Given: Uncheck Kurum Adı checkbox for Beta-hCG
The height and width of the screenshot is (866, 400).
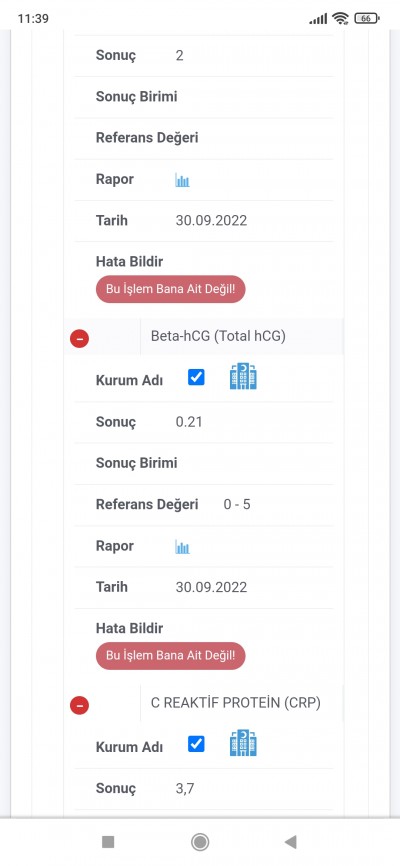Looking at the screenshot, I should pyautogui.click(x=196, y=378).
